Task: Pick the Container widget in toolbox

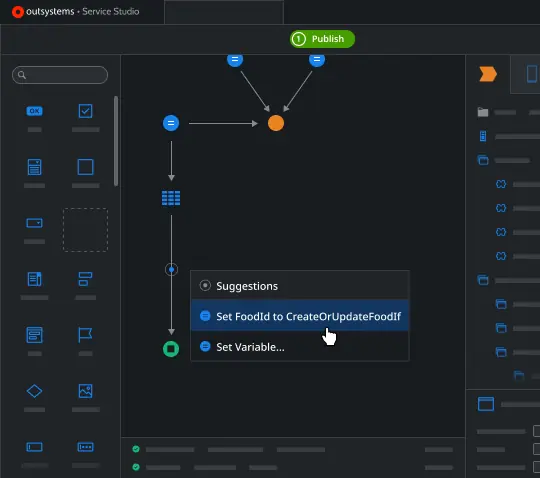Action: [85, 167]
